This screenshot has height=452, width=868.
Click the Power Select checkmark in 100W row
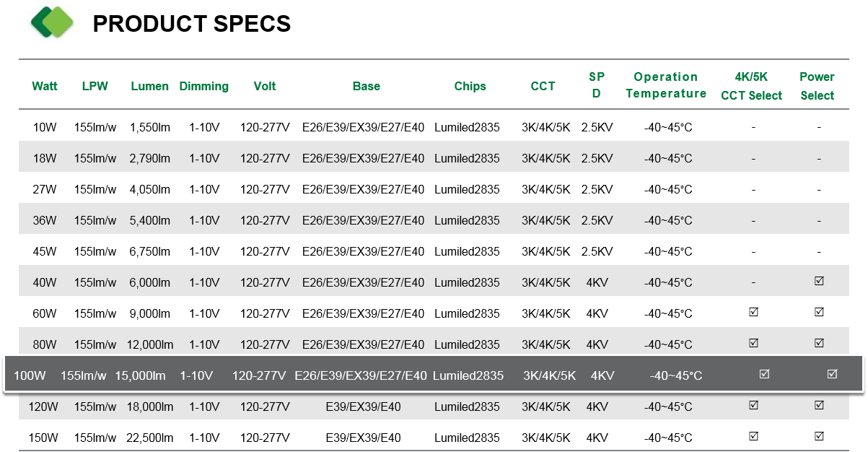pyautogui.click(x=832, y=374)
